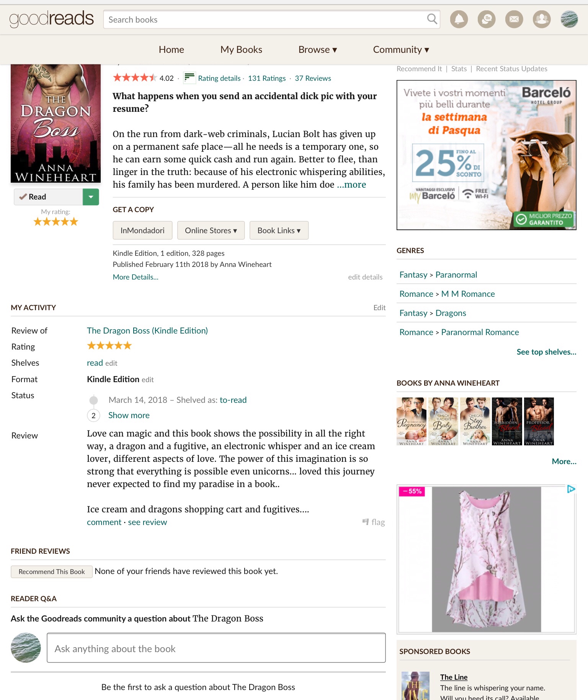Toggle the Read shelf checkmark button
The image size is (588, 700).
[49, 197]
